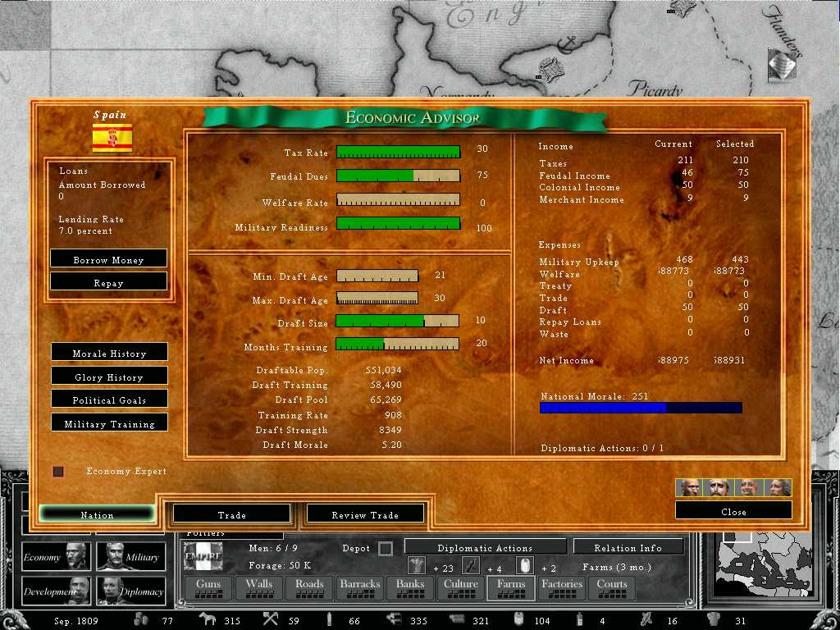This screenshot has height=630, width=840.
Task: Click the wine bottle production icon showing +4
Action: click(470, 565)
